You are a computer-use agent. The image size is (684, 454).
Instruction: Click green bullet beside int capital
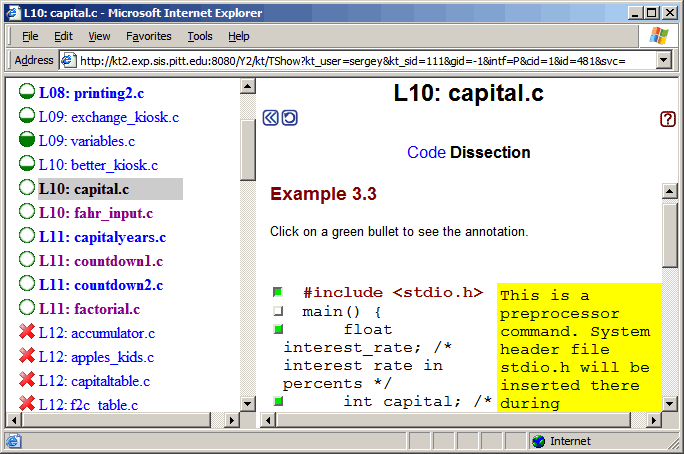point(278,401)
